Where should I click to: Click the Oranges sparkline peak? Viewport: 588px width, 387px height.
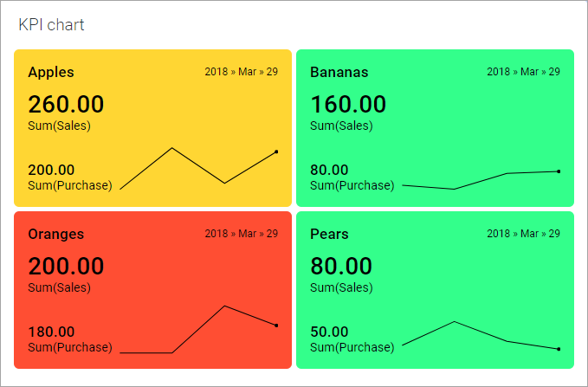[224, 306]
